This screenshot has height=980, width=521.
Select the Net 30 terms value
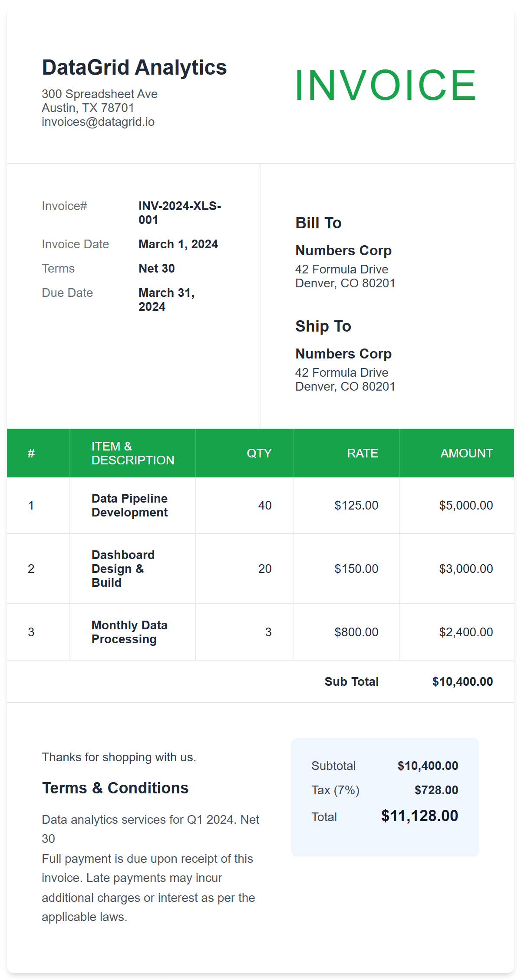coord(156,268)
